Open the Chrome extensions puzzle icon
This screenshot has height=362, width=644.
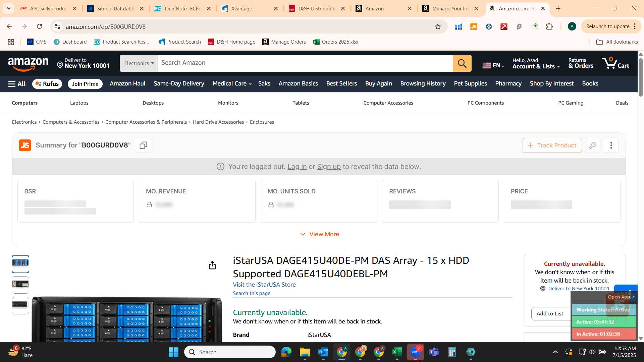point(549,26)
